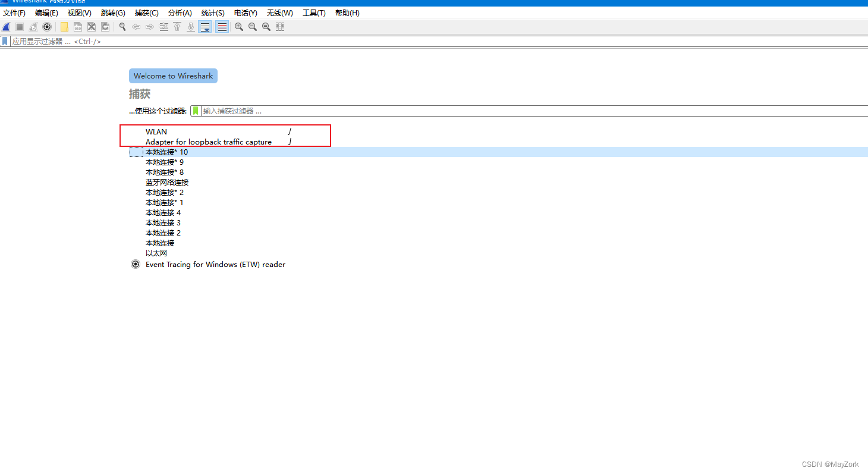Open the 文件(F) menu
The height and width of the screenshot is (474, 868).
[14, 13]
